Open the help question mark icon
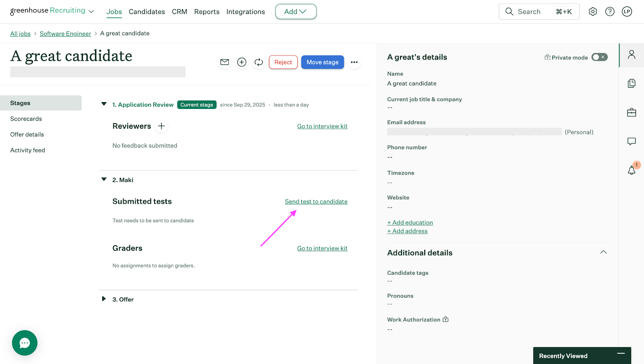Screen dimensions: 644x364 (610, 12)
